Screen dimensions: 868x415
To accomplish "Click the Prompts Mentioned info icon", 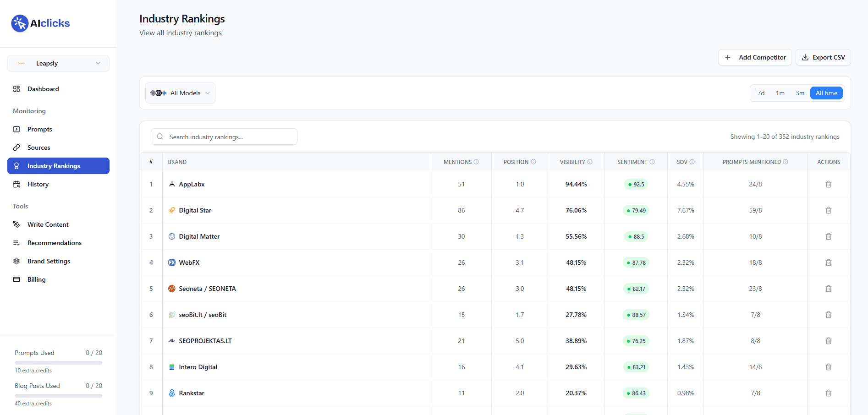I will [786, 162].
